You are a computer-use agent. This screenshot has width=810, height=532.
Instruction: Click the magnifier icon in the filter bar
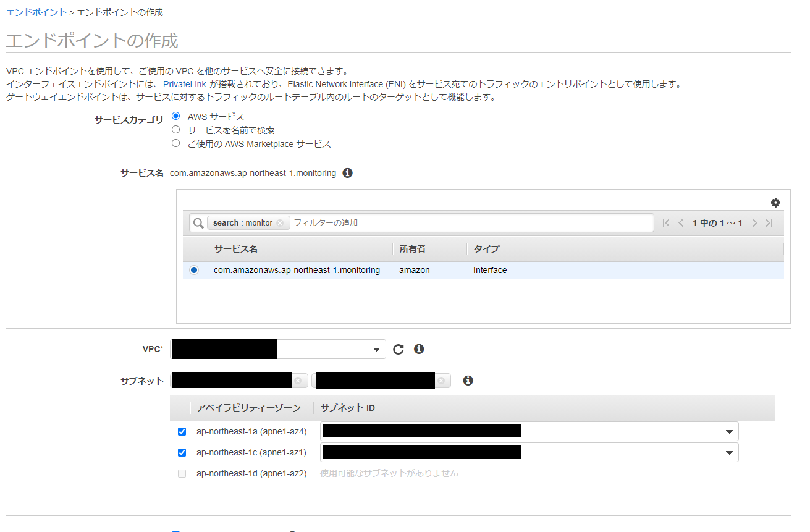pos(198,222)
